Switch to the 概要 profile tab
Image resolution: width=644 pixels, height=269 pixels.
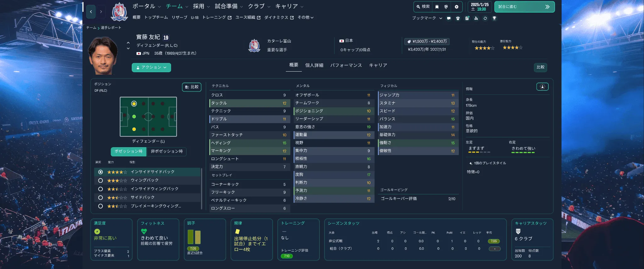tap(294, 65)
